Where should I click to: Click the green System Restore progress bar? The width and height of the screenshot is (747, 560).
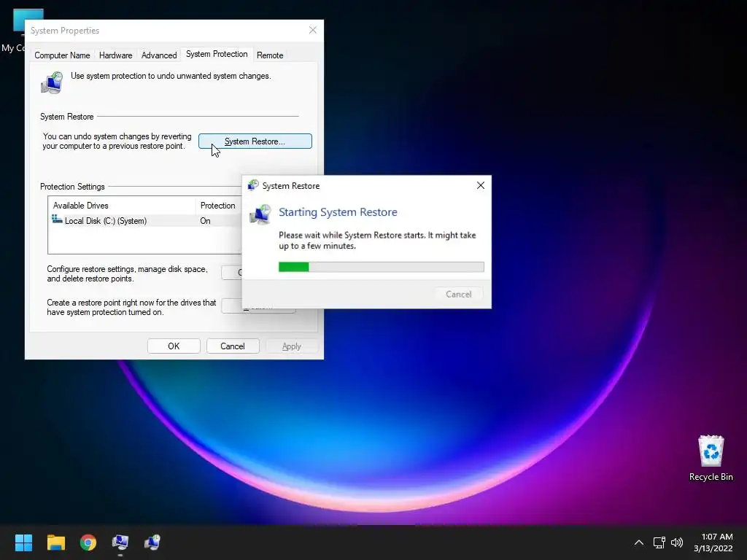click(x=381, y=267)
